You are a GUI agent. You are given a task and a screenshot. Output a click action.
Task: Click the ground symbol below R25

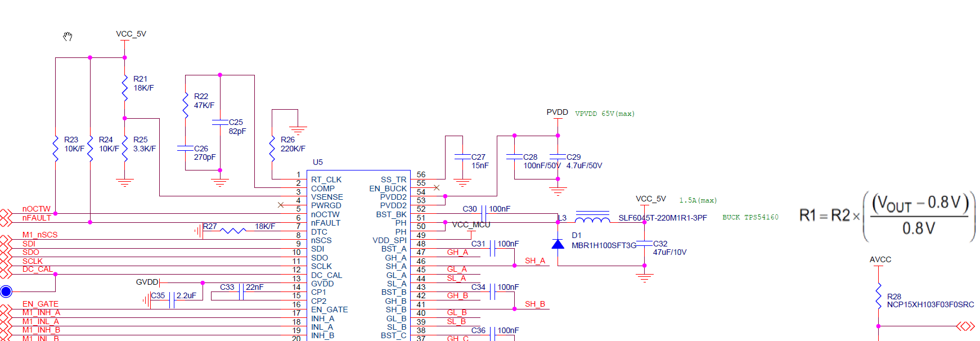tap(125, 182)
